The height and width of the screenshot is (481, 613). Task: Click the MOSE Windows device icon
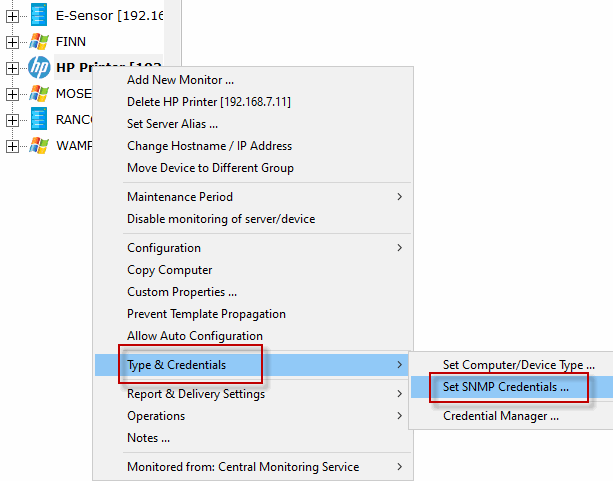[39, 94]
